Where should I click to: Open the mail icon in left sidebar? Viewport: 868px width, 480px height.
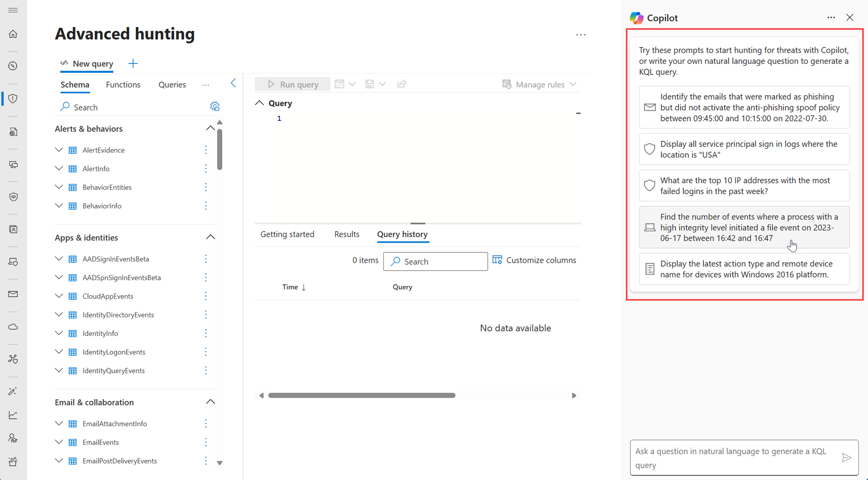pyautogui.click(x=13, y=294)
